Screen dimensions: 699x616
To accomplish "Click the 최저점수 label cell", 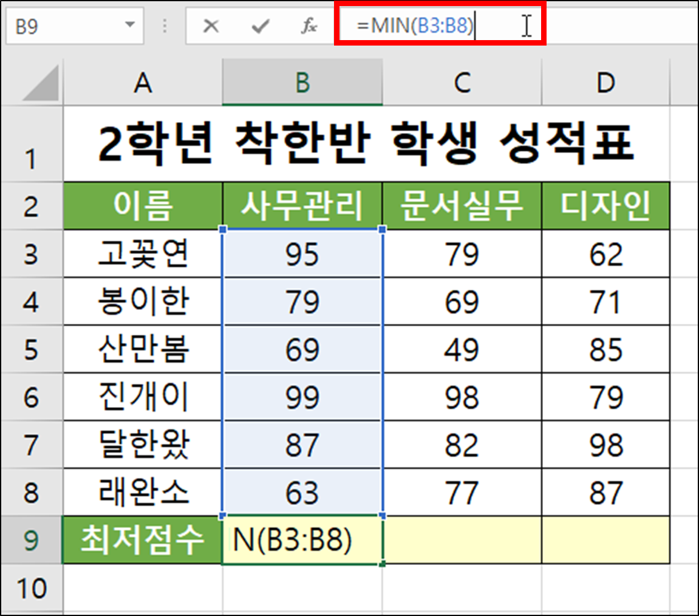I will pyautogui.click(x=143, y=541).
